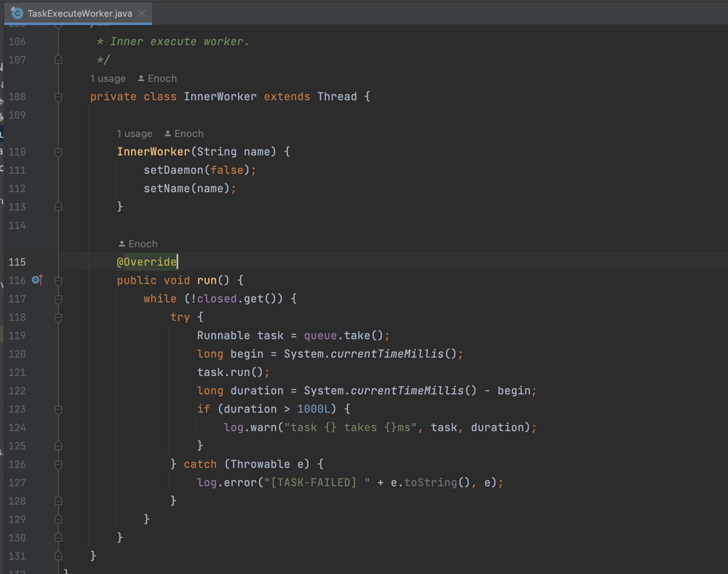Image resolution: width=728 pixels, height=574 pixels.
Task: Click the Java class icon on the tab
Action: coord(17,13)
